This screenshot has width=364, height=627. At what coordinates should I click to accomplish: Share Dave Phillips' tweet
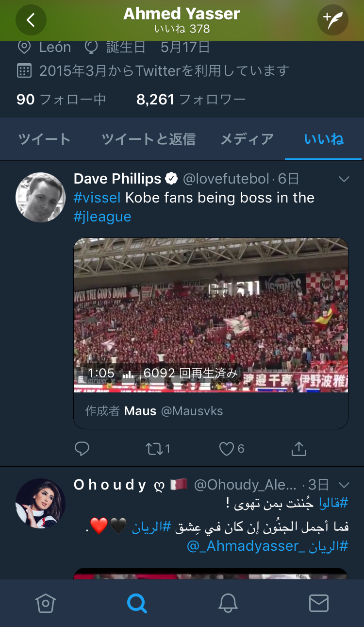tap(299, 449)
